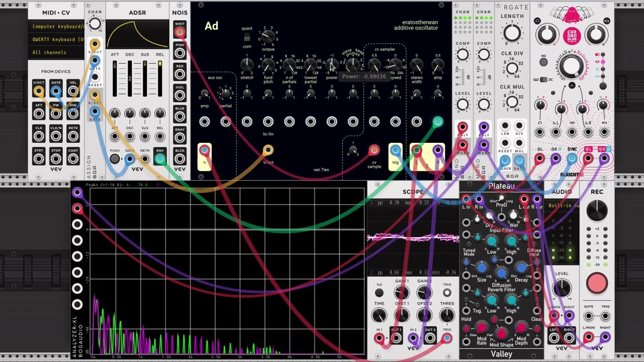Click the Scope GAIN 1 knob
644x362 pixels.
point(401,293)
